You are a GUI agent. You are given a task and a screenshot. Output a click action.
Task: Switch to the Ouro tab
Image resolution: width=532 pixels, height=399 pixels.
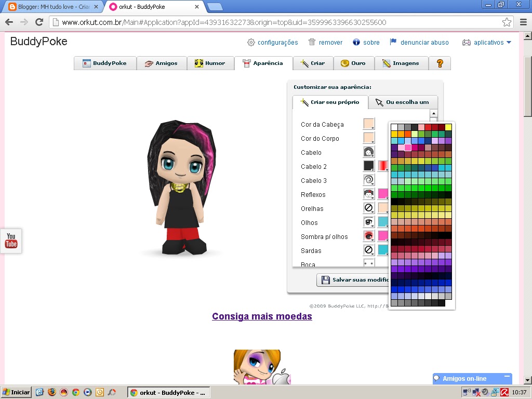click(354, 63)
